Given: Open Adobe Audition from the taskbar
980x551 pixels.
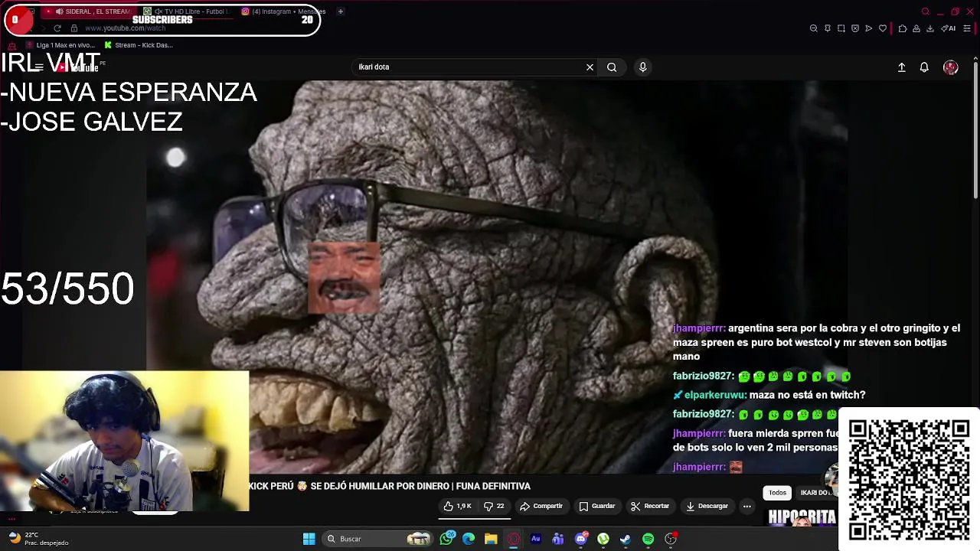Looking at the screenshot, I should pyautogui.click(x=536, y=539).
